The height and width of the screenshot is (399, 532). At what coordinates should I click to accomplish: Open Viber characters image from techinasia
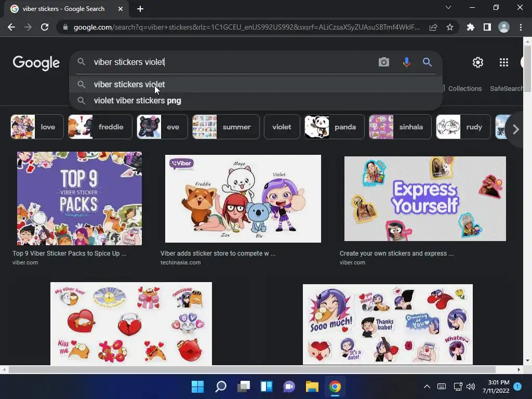coord(243,198)
